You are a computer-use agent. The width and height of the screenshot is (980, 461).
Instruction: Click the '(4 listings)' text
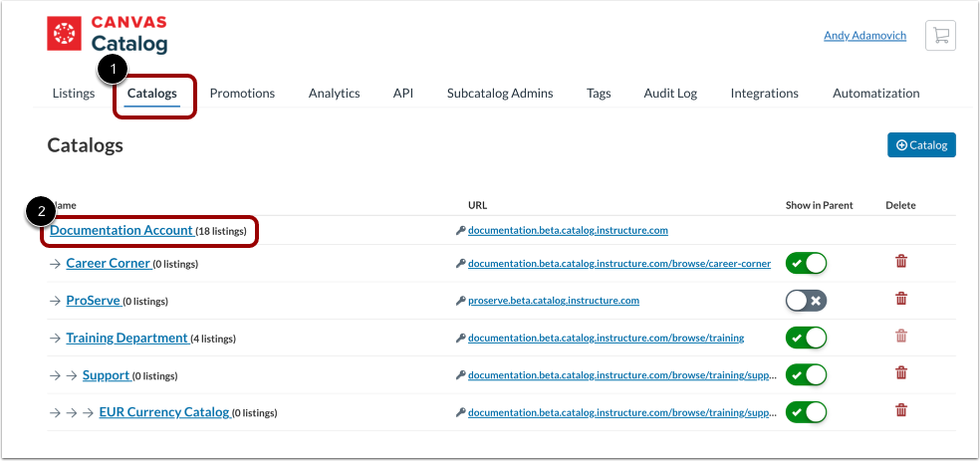(x=213, y=340)
